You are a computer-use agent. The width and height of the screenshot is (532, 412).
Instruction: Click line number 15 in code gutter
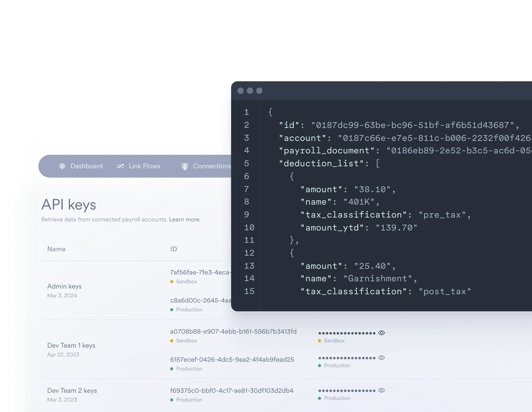coord(249,291)
